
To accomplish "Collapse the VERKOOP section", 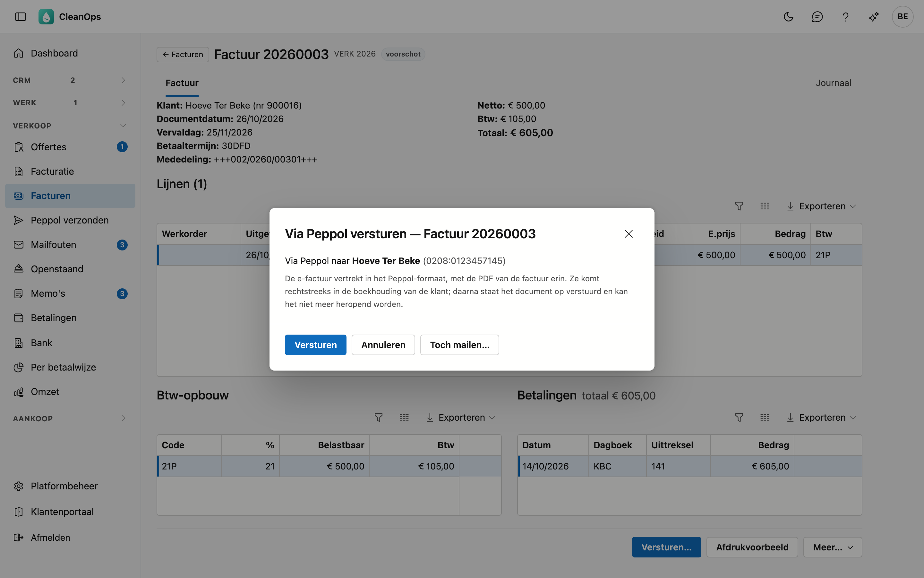I will point(70,125).
